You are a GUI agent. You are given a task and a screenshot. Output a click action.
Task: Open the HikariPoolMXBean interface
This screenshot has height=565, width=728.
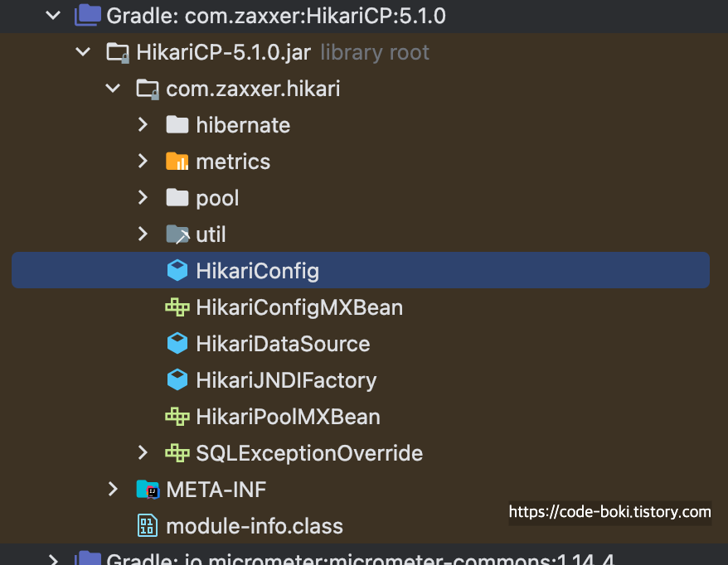pos(288,417)
